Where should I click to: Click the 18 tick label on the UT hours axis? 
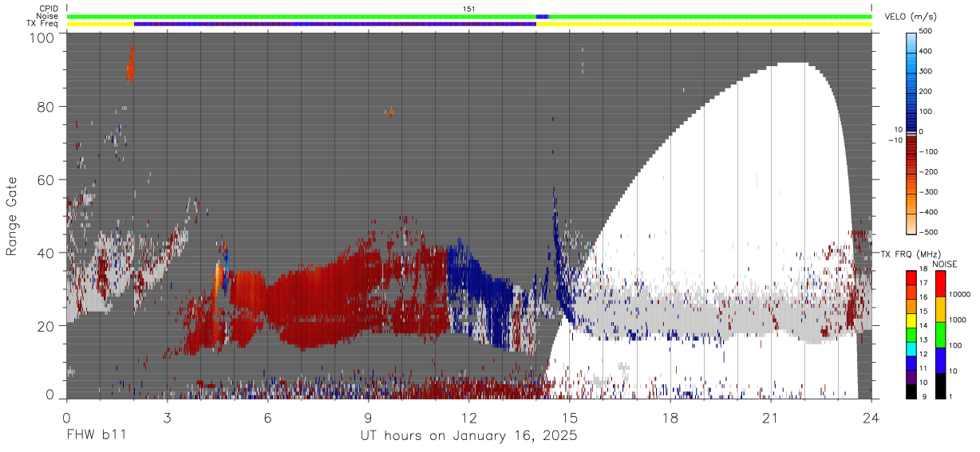point(670,417)
